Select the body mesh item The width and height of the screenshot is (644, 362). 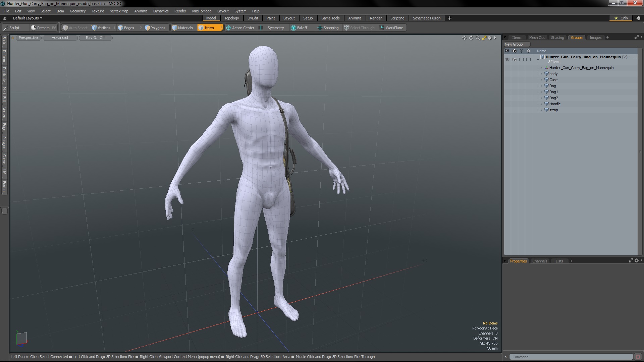pyautogui.click(x=553, y=74)
